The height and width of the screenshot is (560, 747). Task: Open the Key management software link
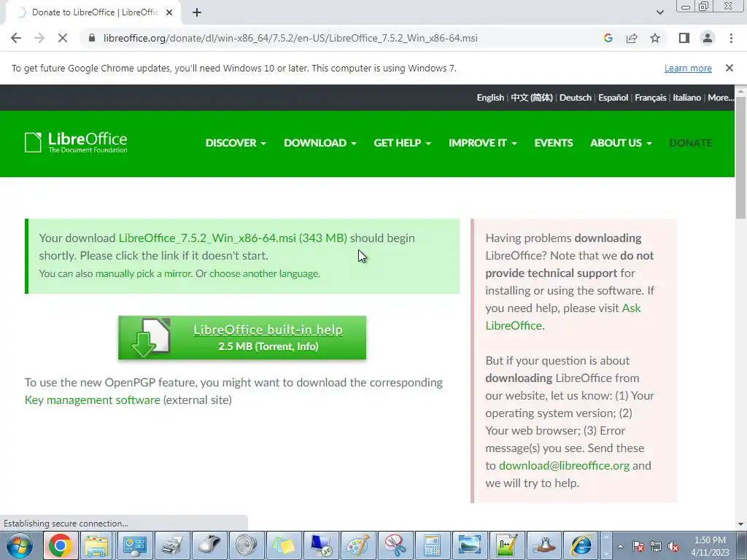93,400
